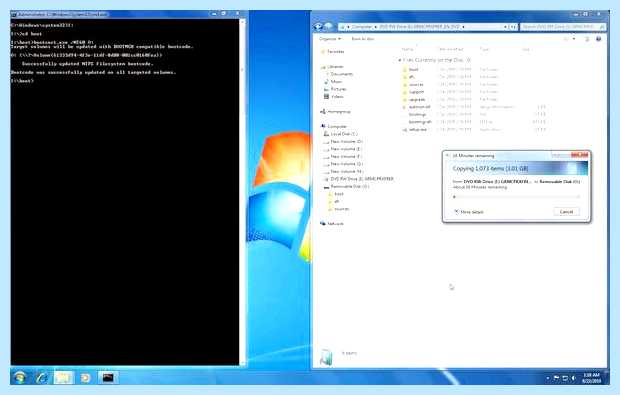The width and height of the screenshot is (620, 395).
Task: Select the bootmgr file without extension
Action: [418, 115]
